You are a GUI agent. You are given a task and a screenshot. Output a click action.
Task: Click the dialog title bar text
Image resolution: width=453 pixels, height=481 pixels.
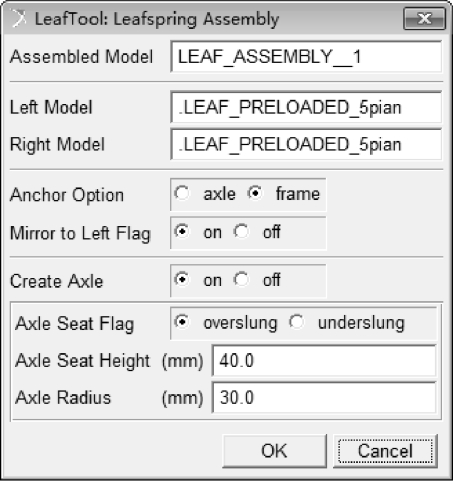point(157,19)
